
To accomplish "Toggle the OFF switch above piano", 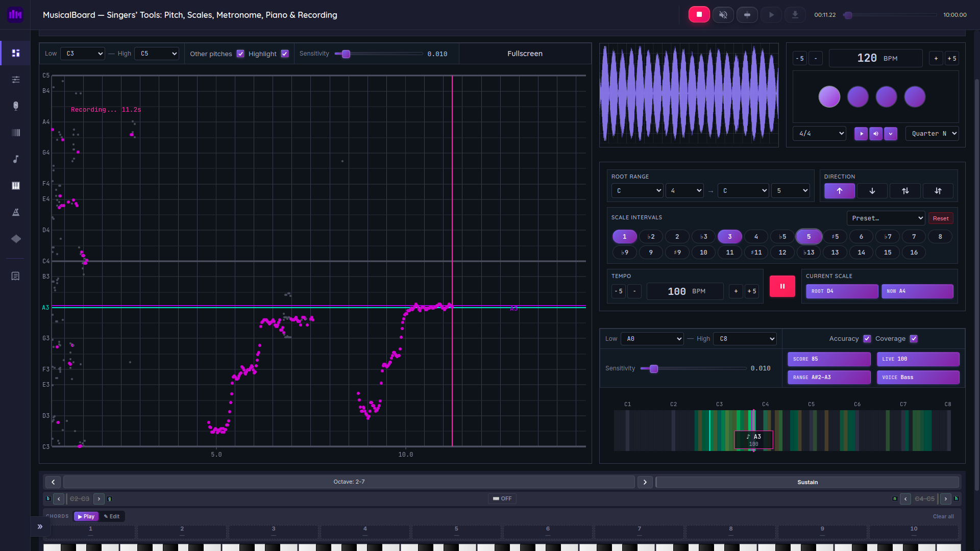I will pos(502,499).
